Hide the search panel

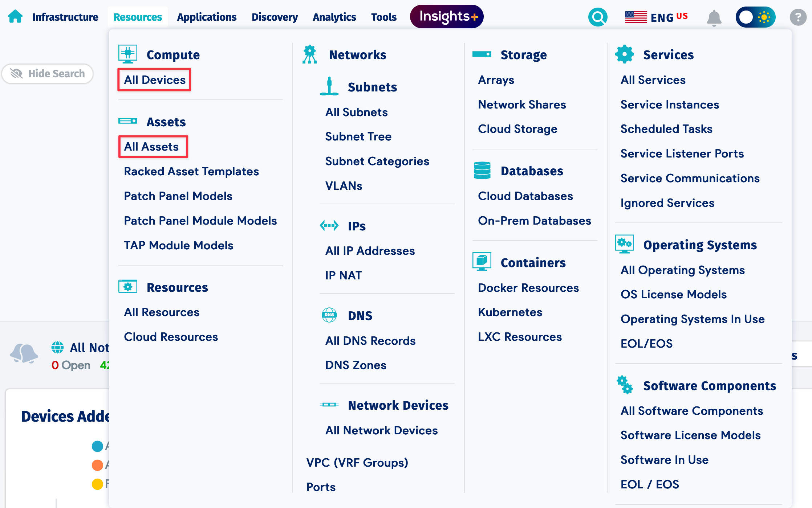[48, 74]
